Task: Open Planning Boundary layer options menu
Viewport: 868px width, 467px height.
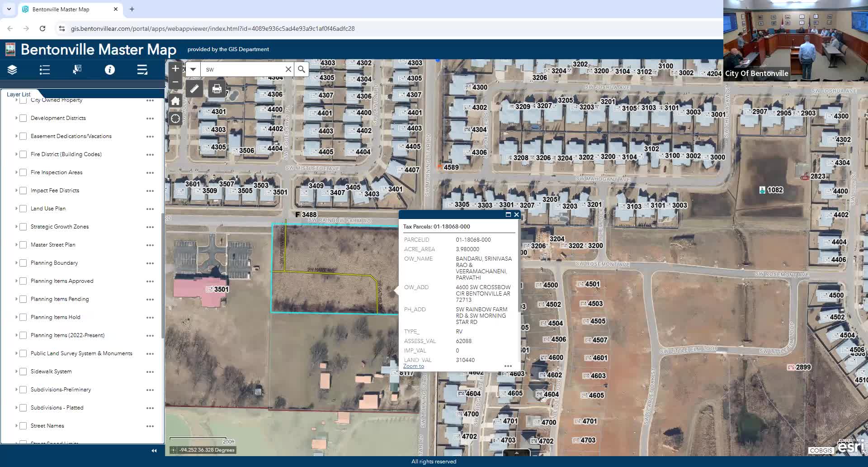Action: 150,263
